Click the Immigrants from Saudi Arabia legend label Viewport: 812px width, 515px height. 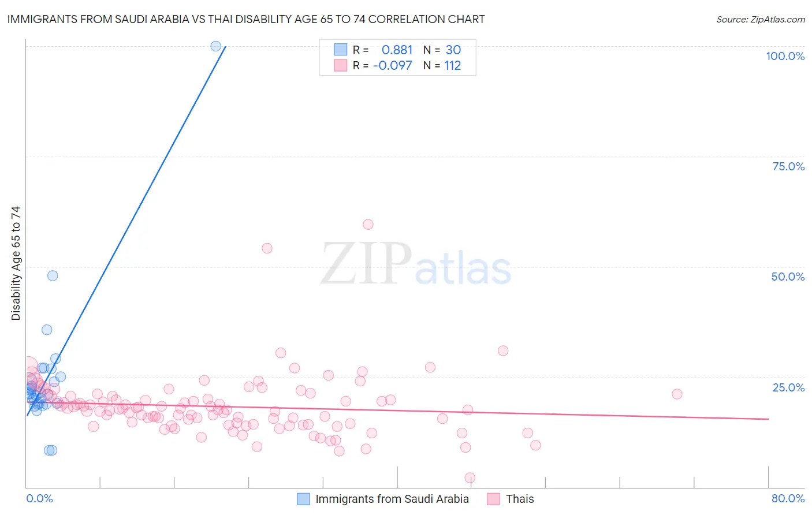(392, 499)
